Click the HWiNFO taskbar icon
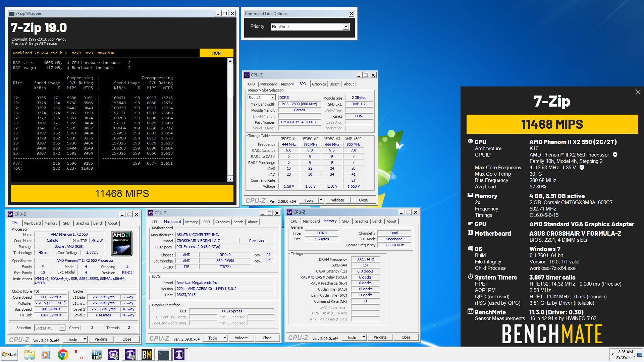 [x=96, y=354]
